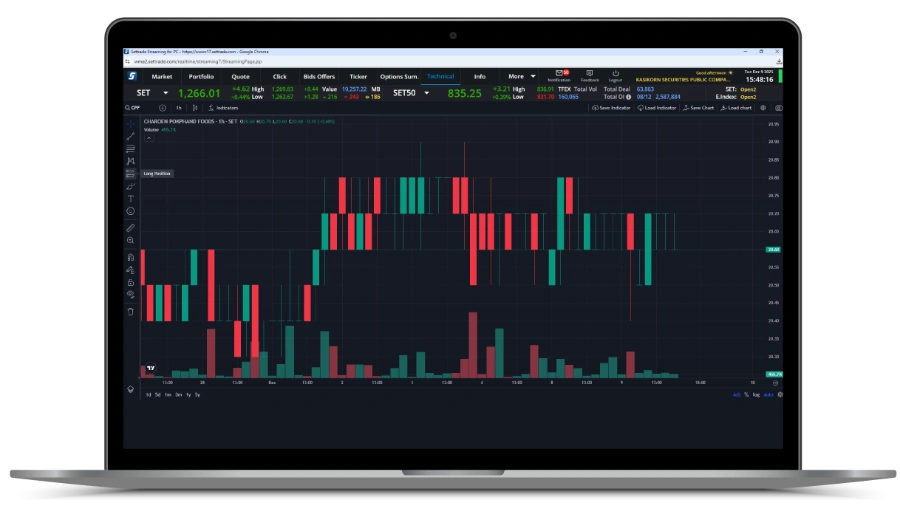Click the trash icon to remove drawings
The image size is (900, 517).
pyautogui.click(x=130, y=311)
